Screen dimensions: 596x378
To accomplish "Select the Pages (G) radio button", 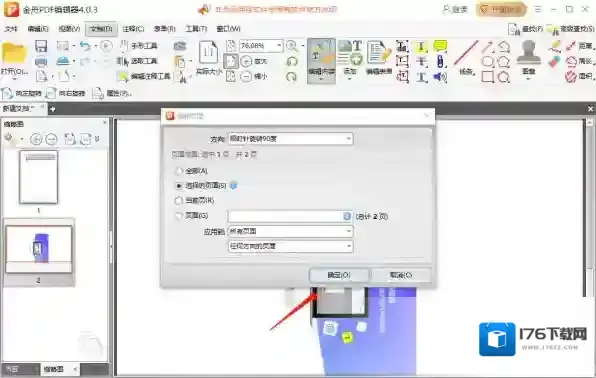I will click(178, 216).
